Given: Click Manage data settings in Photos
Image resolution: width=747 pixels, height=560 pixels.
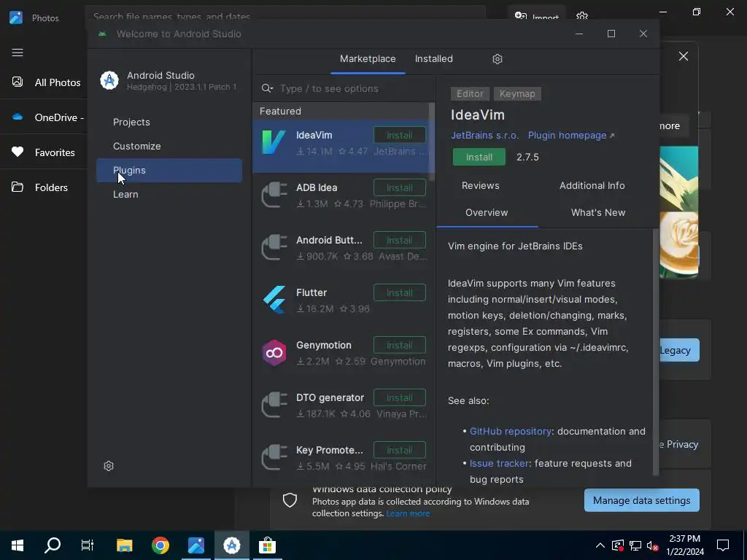Looking at the screenshot, I should coord(641,500).
